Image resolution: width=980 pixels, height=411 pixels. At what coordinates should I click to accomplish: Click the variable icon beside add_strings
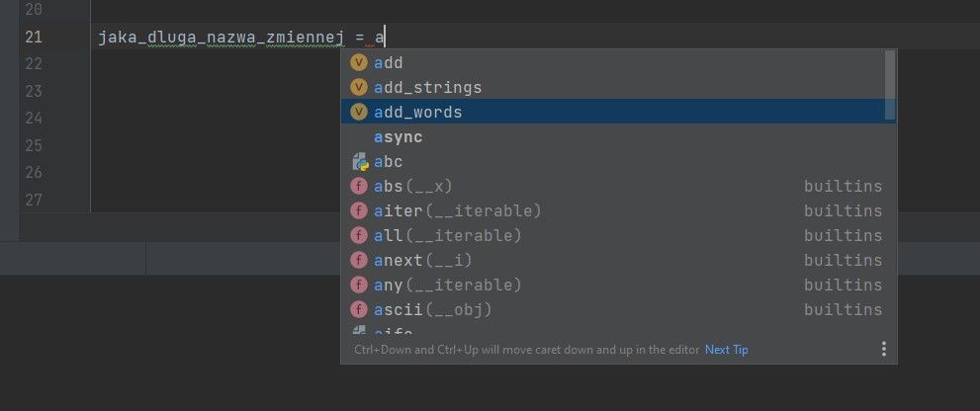coord(358,87)
